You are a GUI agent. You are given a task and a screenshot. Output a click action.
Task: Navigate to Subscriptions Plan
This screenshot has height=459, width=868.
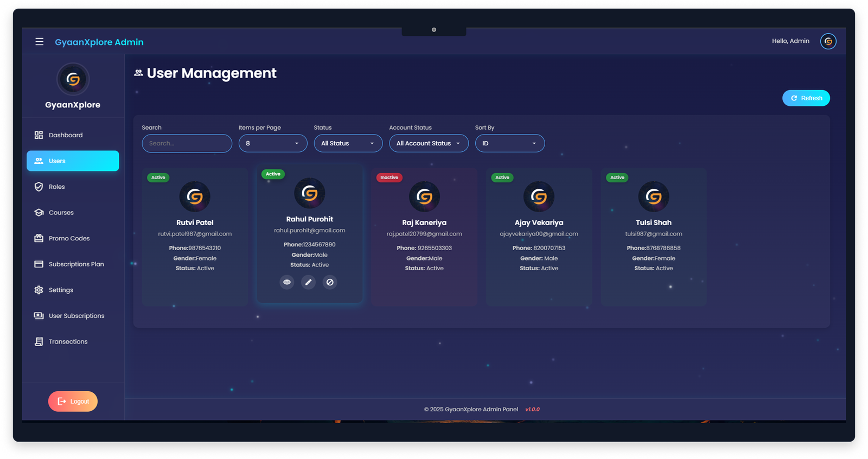click(x=76, y=264)
